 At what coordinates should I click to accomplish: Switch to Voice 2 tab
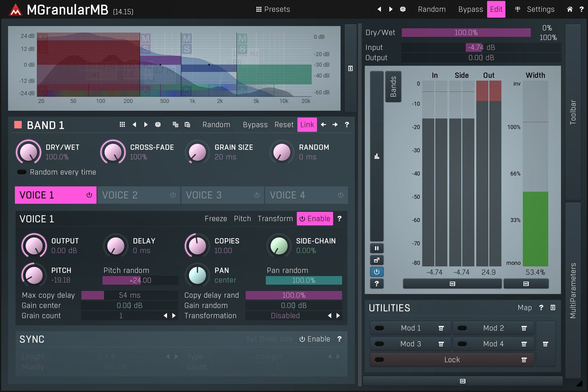click(x=138, y=195)
